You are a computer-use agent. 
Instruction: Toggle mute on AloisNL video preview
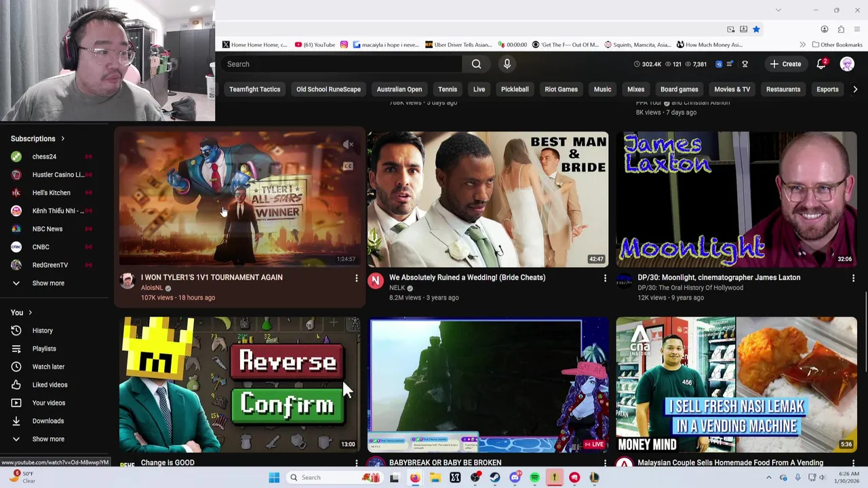[348, 144]
